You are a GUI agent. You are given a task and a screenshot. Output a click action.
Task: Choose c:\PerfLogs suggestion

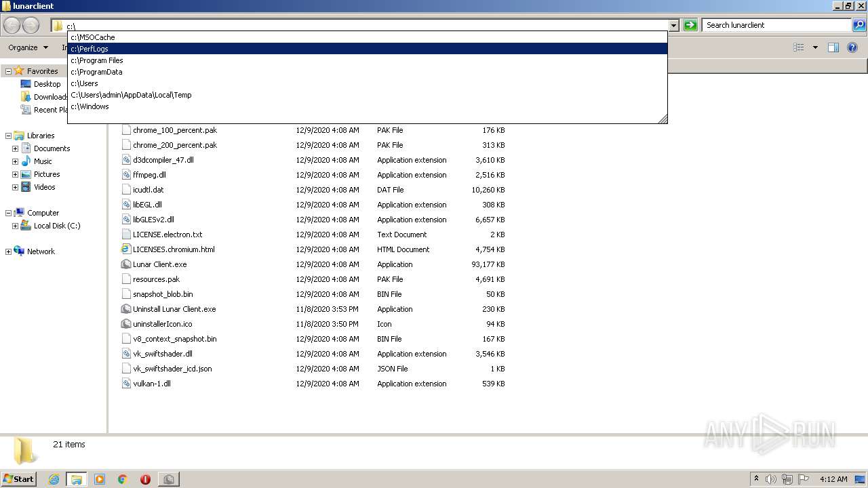click(367, 49)
